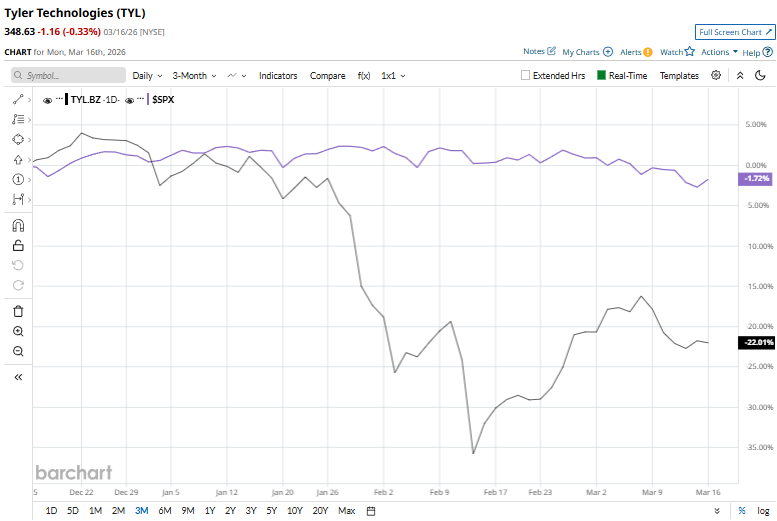Select the trend line drawing tool
The width and height of the screenshot is (777, 521).
[x=17, y=100]
